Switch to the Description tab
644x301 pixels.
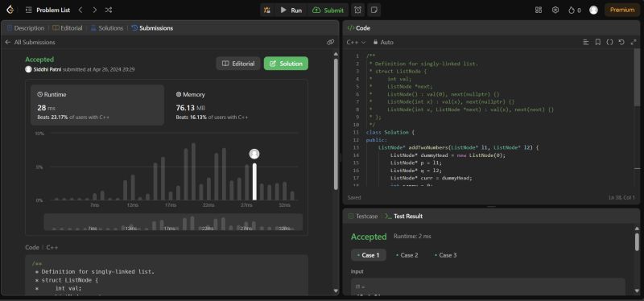(26, 28)
